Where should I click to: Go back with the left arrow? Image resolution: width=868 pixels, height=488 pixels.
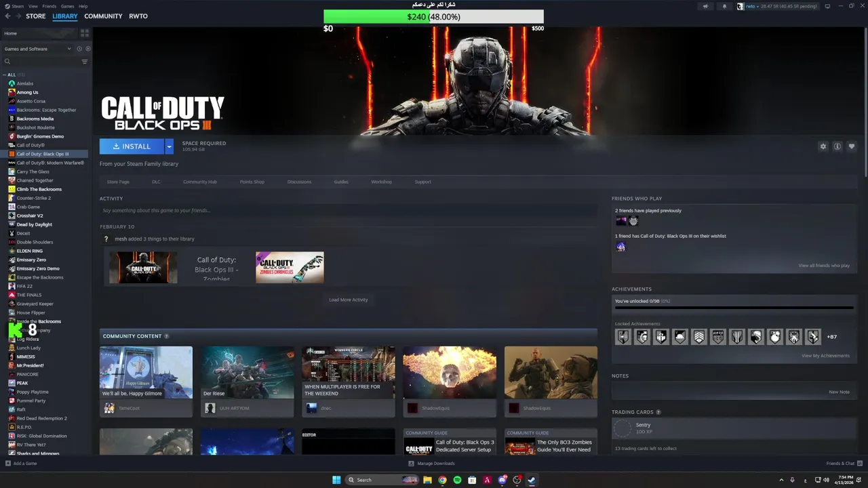[7, 16]
